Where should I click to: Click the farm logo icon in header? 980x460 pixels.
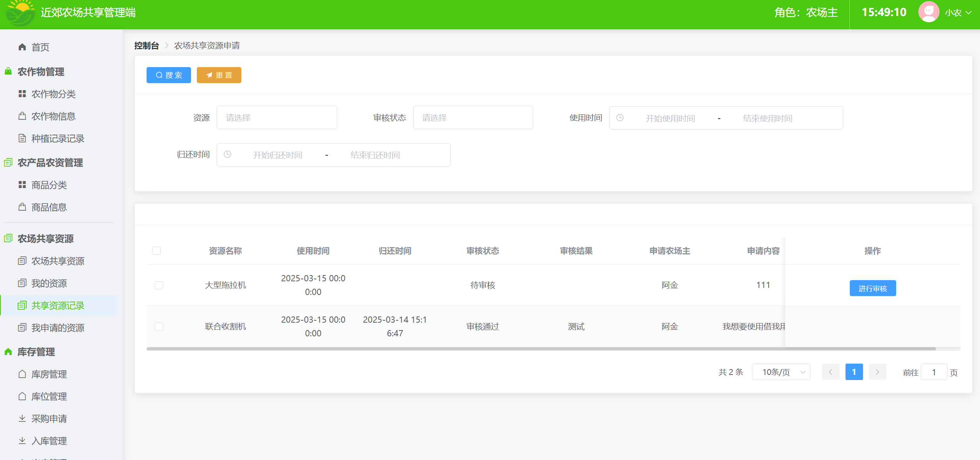pyautogui.click(x=21, y=13)
